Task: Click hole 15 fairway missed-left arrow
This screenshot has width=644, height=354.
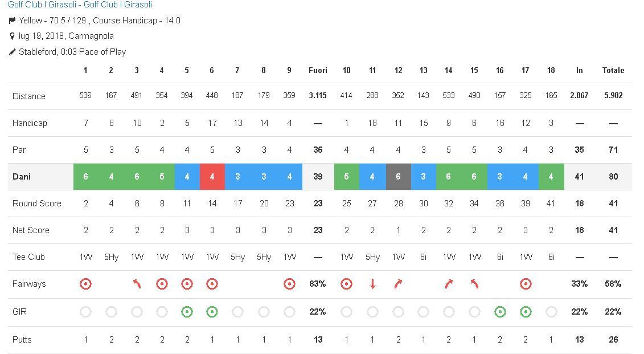Action: pos(474,284)
